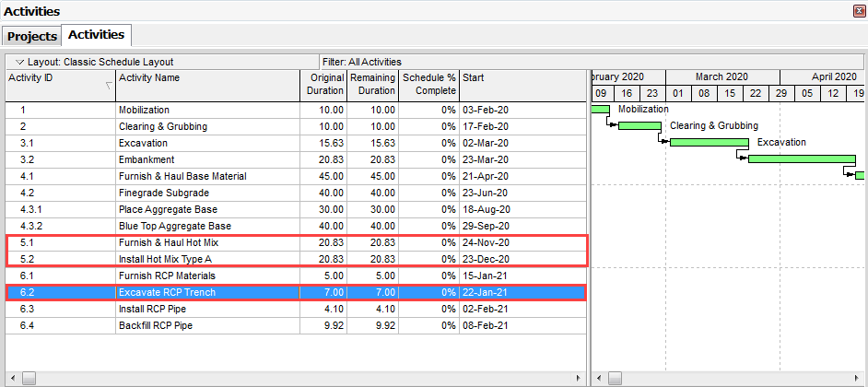The image size is (868, 387).
Task: Close the Activities window panel
Action: [x=858, y=11]
